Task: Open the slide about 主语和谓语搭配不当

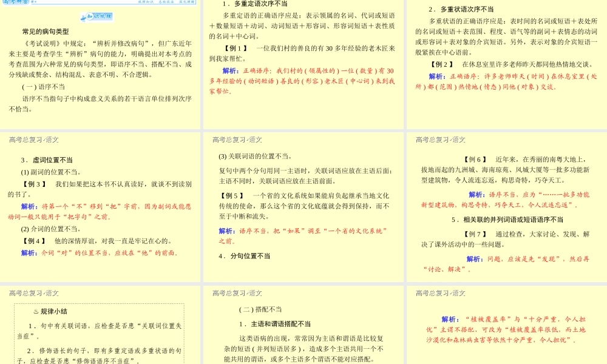Action: click(x=303, y=325)
